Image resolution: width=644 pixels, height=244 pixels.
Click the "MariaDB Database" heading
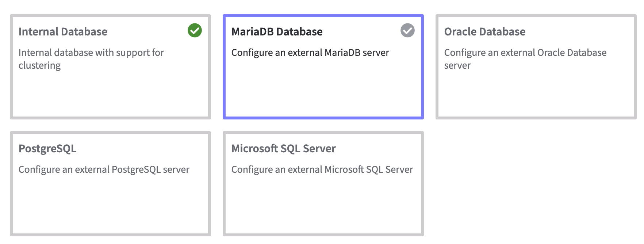(x=277, y=32)
